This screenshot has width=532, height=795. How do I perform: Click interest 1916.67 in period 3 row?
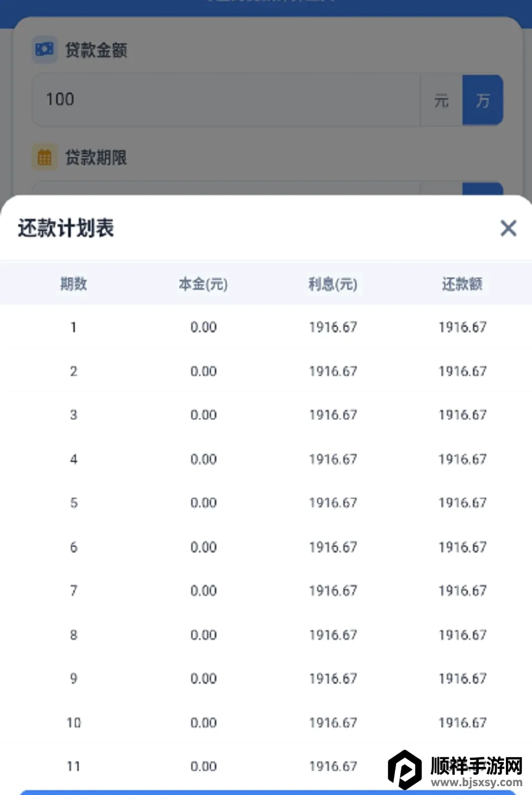coord(333,415)
